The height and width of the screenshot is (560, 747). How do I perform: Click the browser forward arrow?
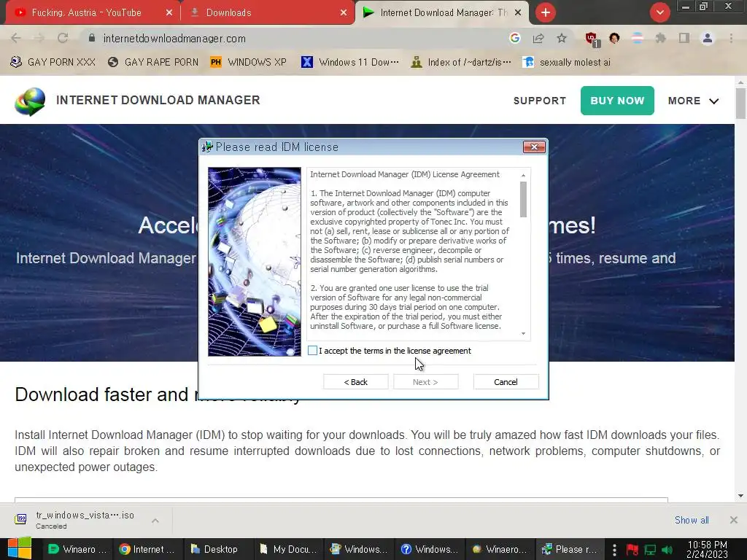[39, 38]
